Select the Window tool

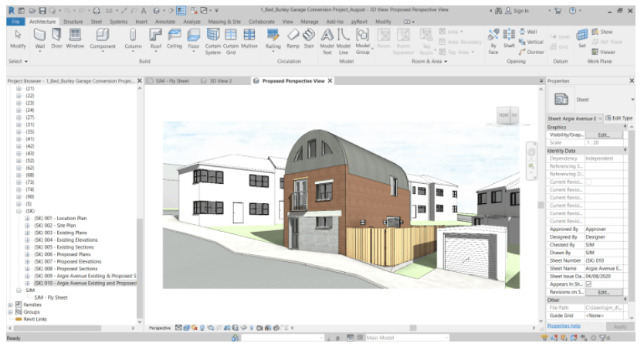[75, 39]
